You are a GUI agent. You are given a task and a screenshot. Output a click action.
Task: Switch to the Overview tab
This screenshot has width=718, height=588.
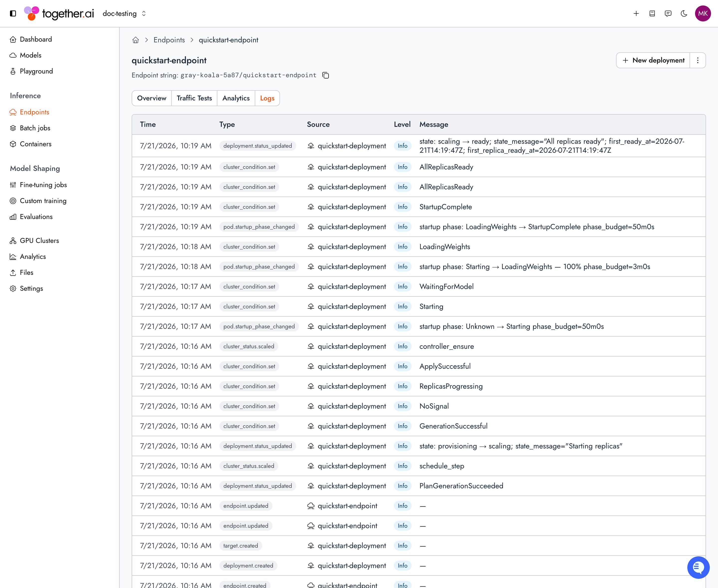(152, 98)
